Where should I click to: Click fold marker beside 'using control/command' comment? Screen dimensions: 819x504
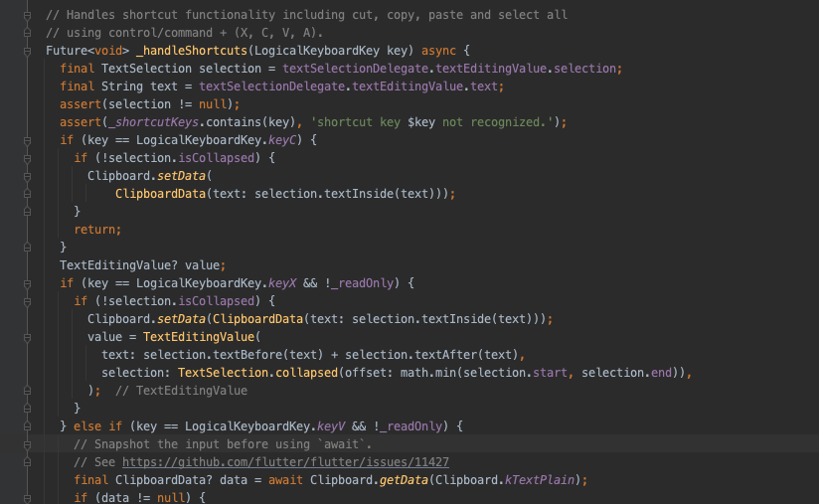(27, 33)
